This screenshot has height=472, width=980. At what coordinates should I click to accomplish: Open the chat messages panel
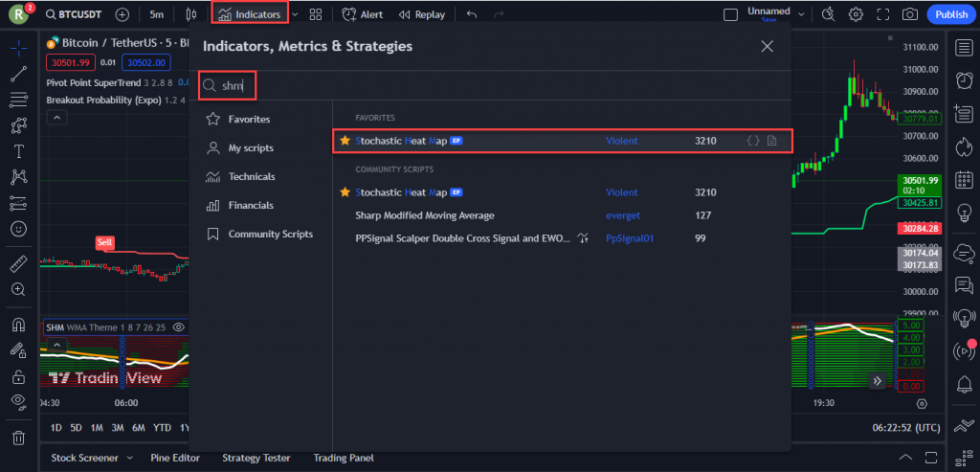click(x=964, y=285)
